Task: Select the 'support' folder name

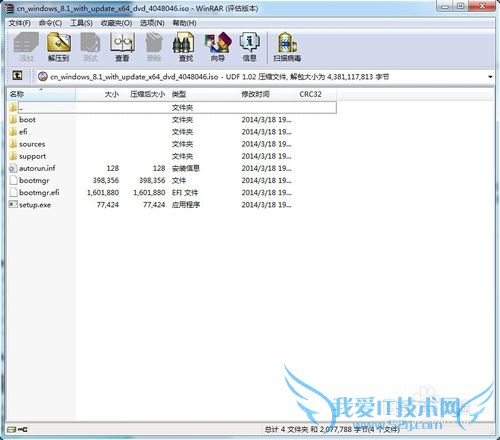Action: point(32,156)
